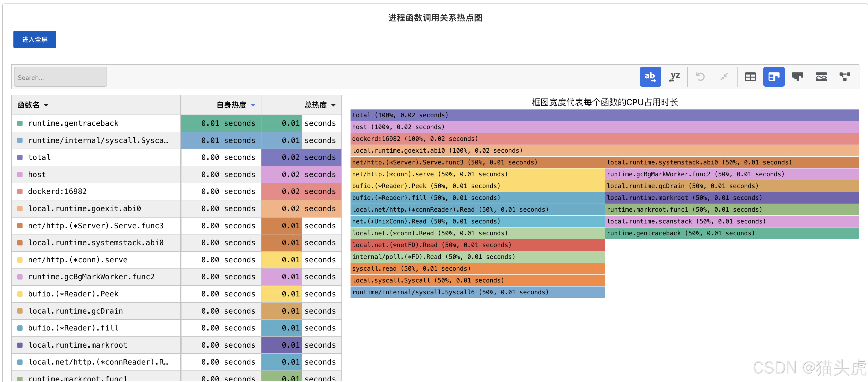The image size is (868, 382).
Task: Select the runtime.gentraceback table row
Action: pos(177,123)
